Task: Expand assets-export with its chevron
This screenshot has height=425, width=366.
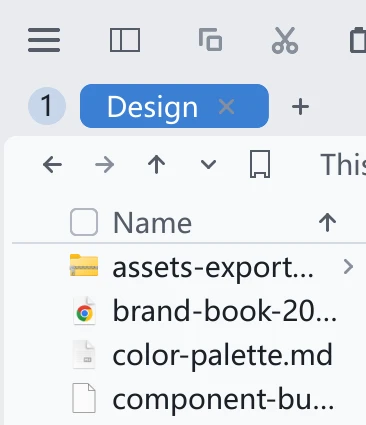Action: pos(348,267)
